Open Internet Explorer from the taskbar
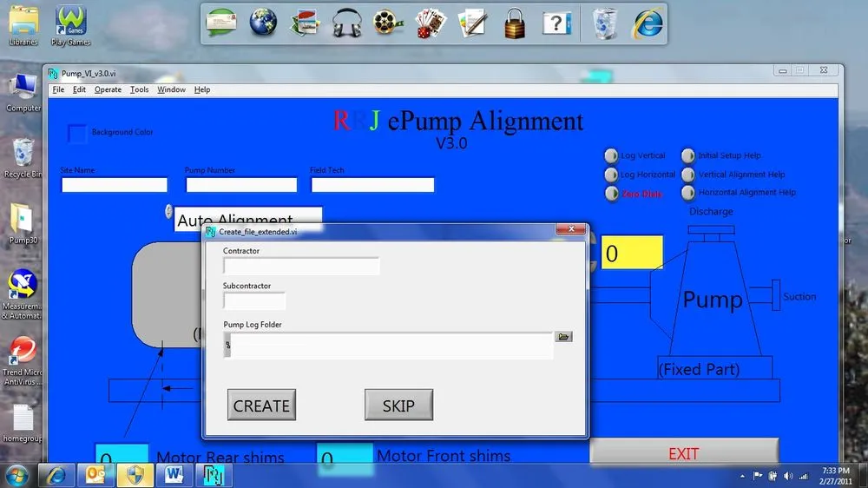The width and height of the screenshot is (868, 488). pyautogui.click(x=57, y=475)
